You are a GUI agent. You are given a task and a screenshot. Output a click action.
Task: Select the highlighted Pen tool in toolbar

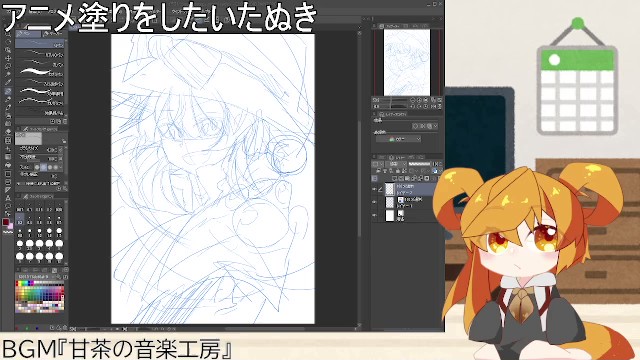tap(8, 91)
